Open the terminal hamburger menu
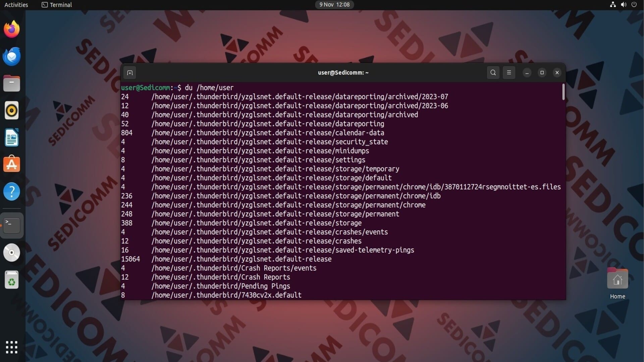 (x=509, y=72)
